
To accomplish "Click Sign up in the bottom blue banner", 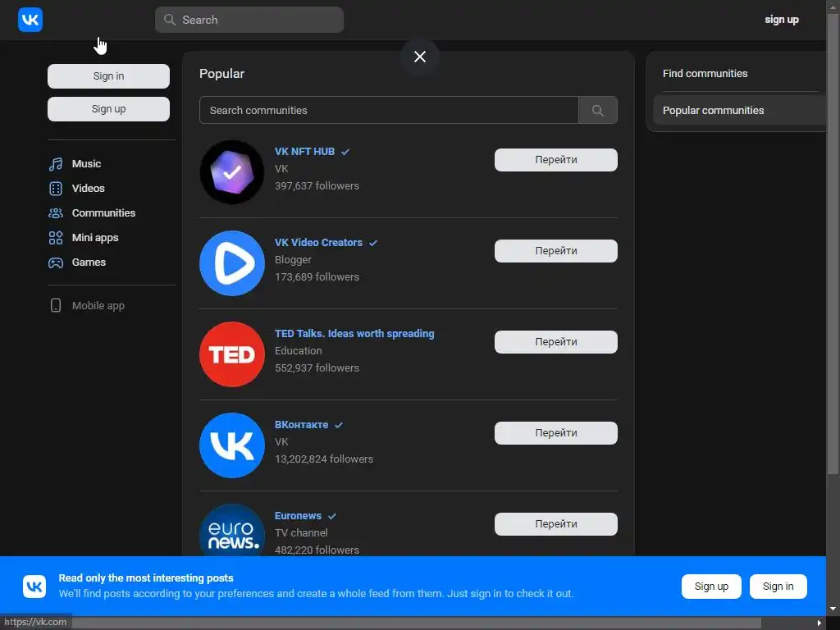I will [x=711, y=587].
